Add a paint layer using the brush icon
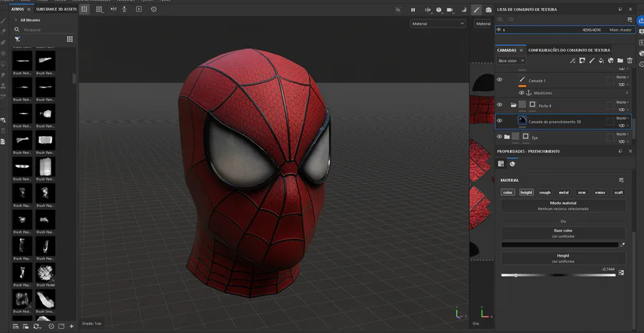644x333 pixels. [592, 61]
